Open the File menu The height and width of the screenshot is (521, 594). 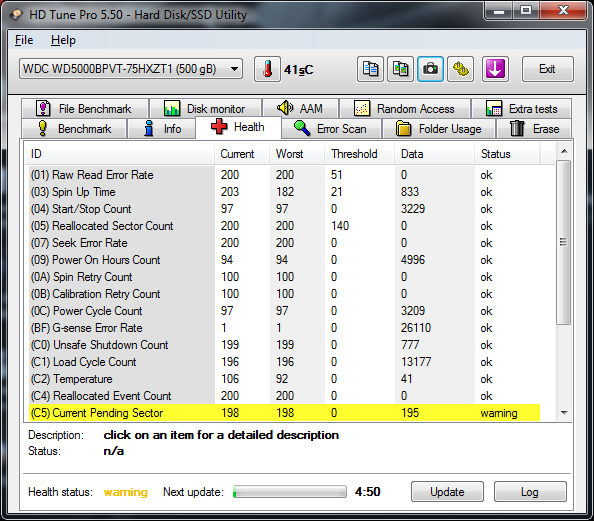tap(24, 40)
